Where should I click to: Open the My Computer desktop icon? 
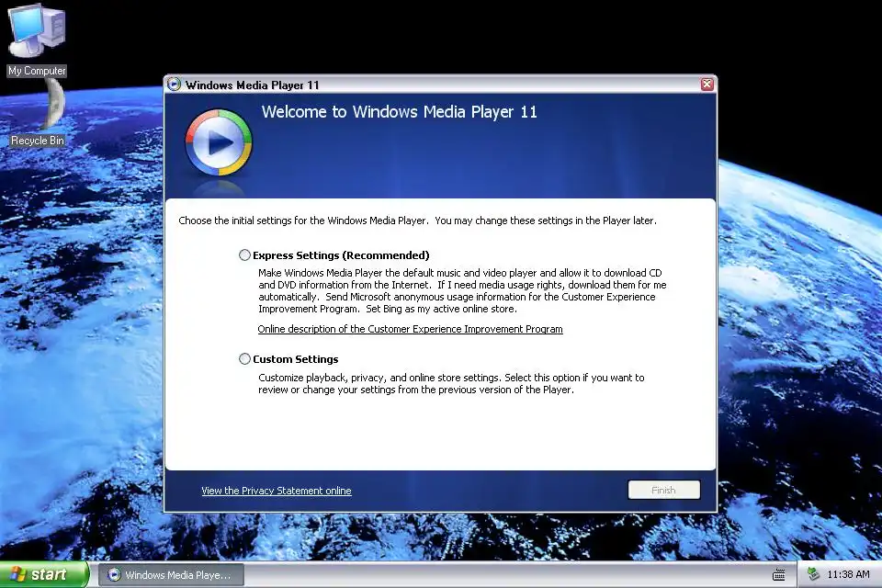click(37, 40)
